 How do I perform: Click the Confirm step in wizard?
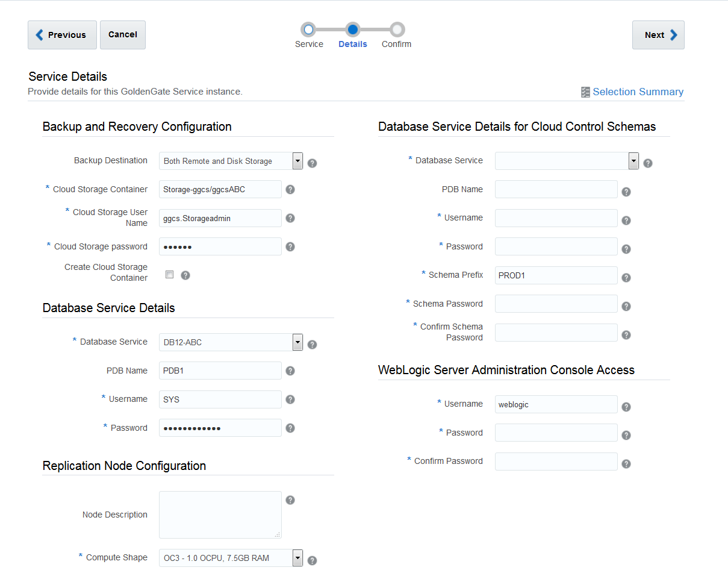point(396,28)
